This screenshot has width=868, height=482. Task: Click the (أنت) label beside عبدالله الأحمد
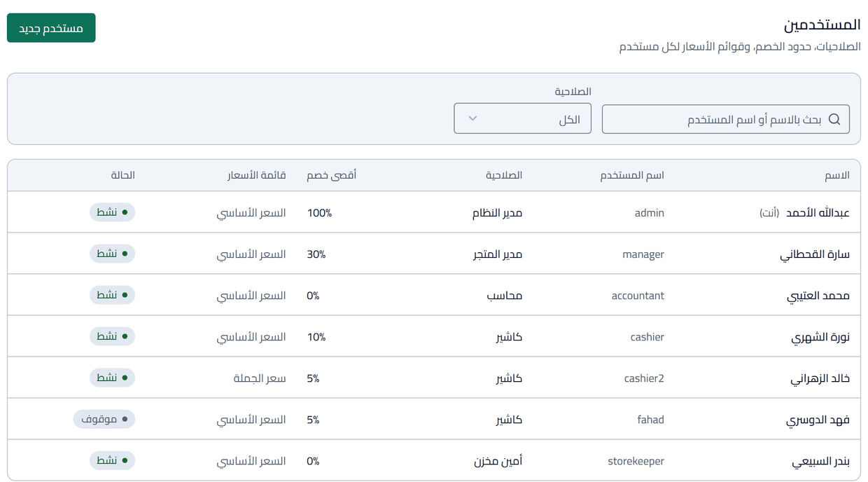[x=769, y=213]
